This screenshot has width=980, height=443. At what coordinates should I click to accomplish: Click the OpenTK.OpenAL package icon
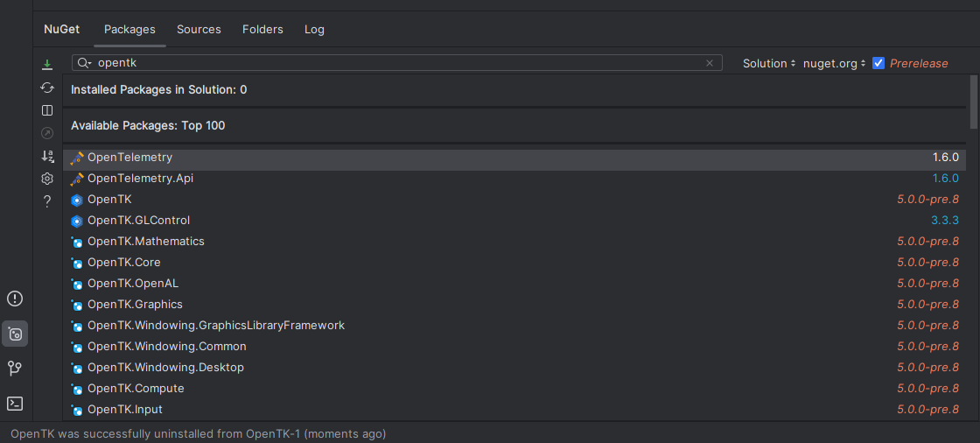[77, 284]
